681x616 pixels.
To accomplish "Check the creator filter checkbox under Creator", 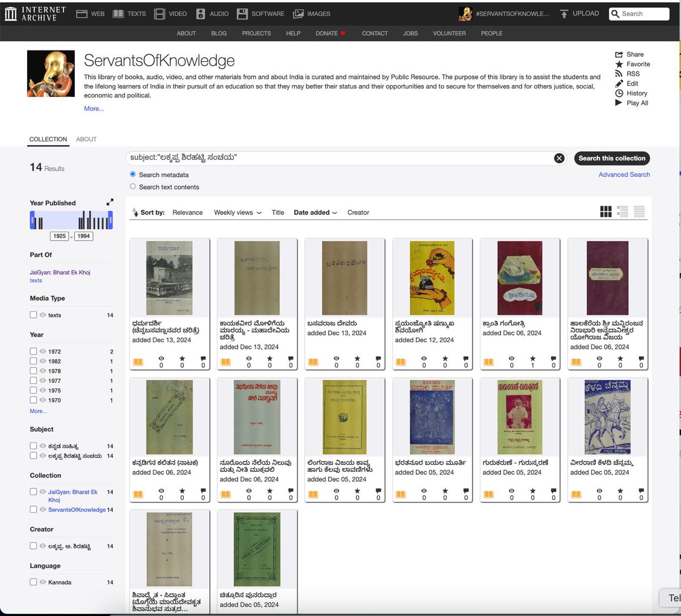I will 33,546.
